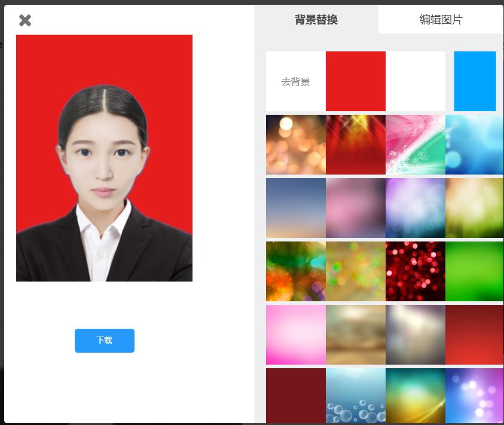504x425 pixels.
Task: Pick the green and orange colorful blur background
Action: pyautogui.click(x=296, y=271)
